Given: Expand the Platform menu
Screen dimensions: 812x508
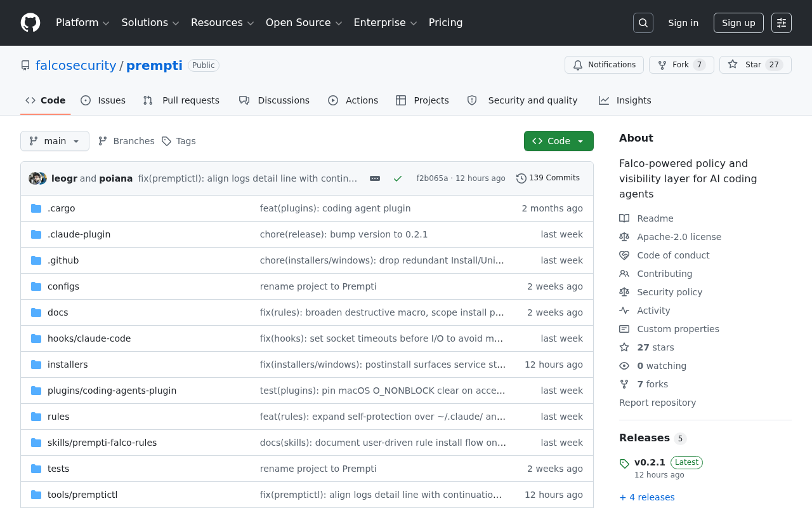Looking at the screenshot, I should pyautogui.click(x=82, y=23).
